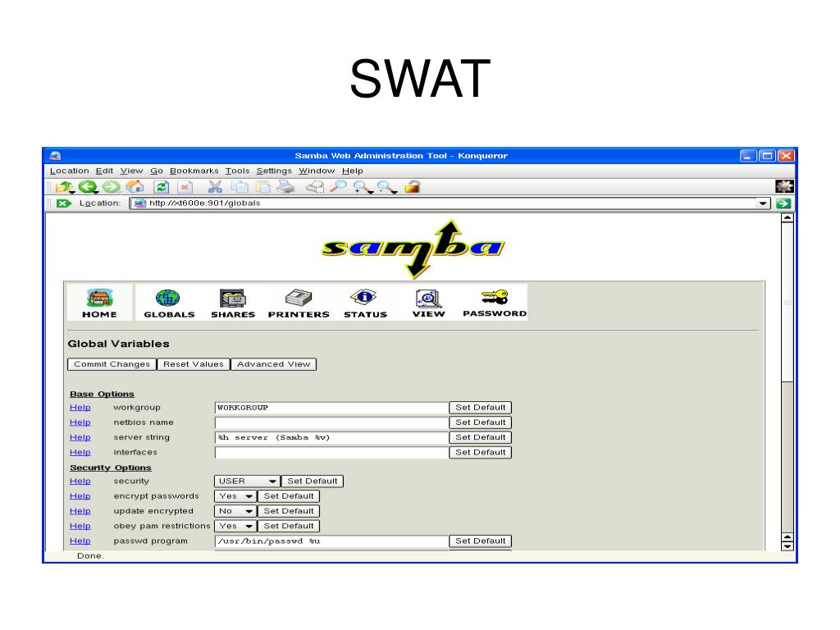This screenshot has height=630, width=840.
Task: Open Help link for workgroup
Action: [x=80, y=408]
